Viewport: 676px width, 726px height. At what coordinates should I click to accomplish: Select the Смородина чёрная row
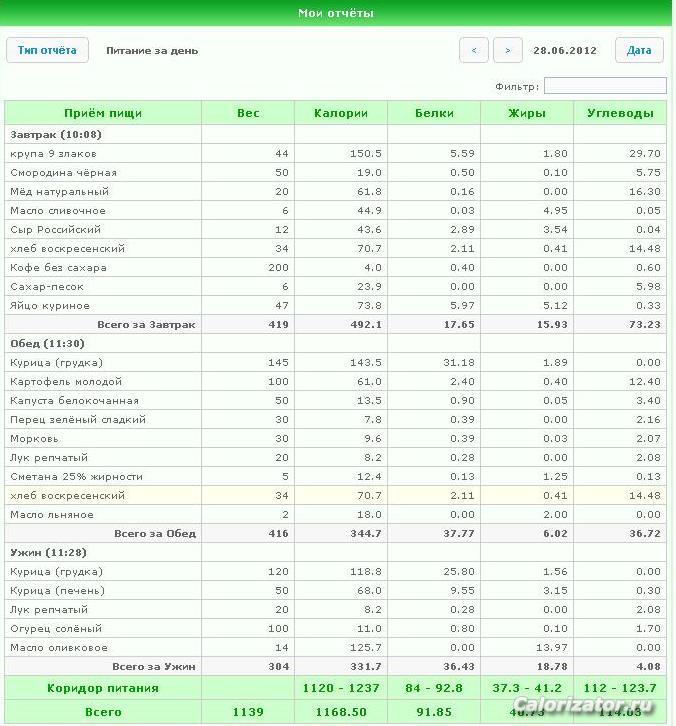click(x=336, y=172)
